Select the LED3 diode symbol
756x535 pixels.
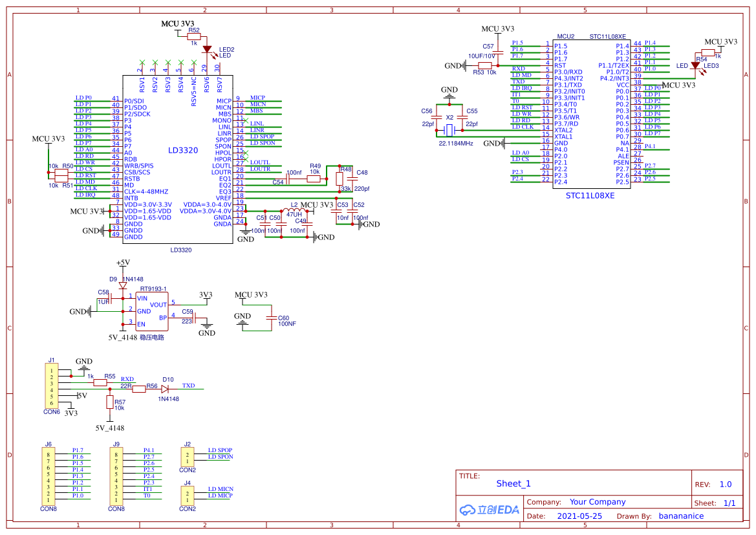[696, 65]
